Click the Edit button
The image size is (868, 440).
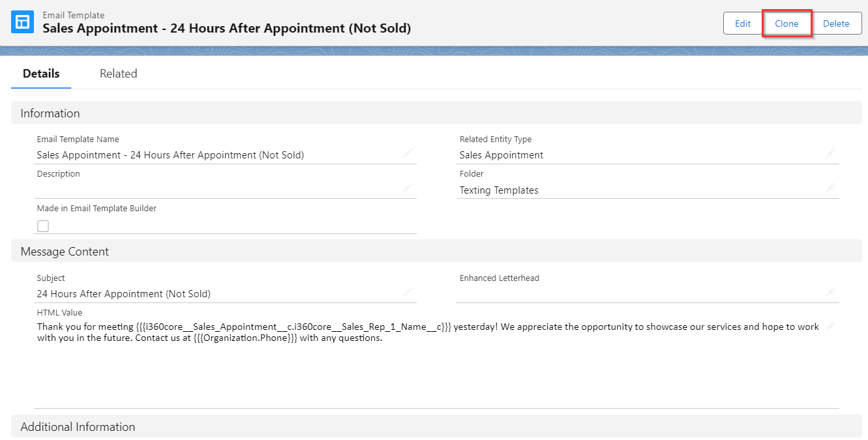[x=743, y=23]
